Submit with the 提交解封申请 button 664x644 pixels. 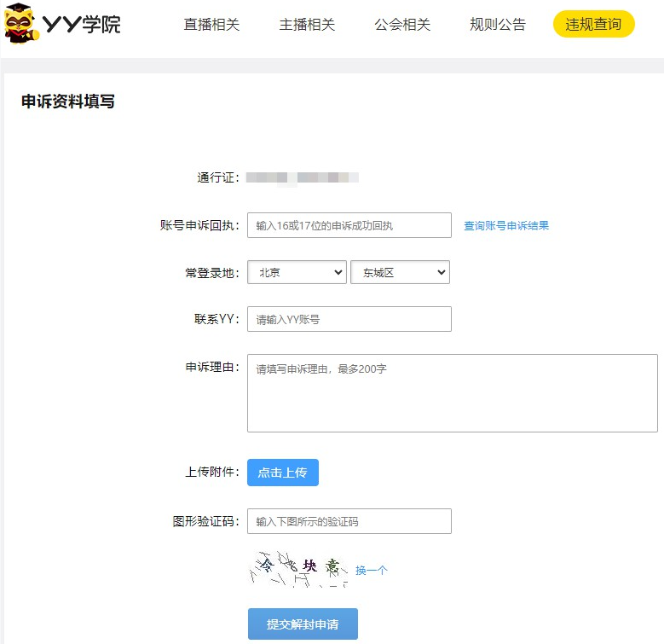303,624
